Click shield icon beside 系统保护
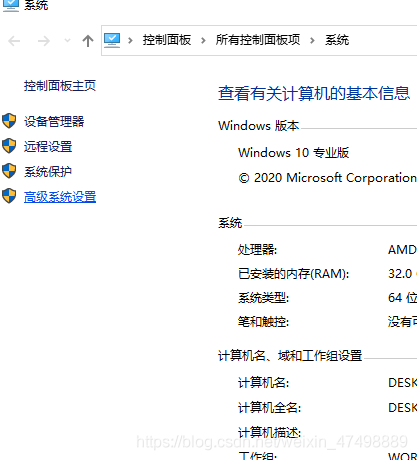The height and width of the screenshot is (460, 417). tap(9, 171)
